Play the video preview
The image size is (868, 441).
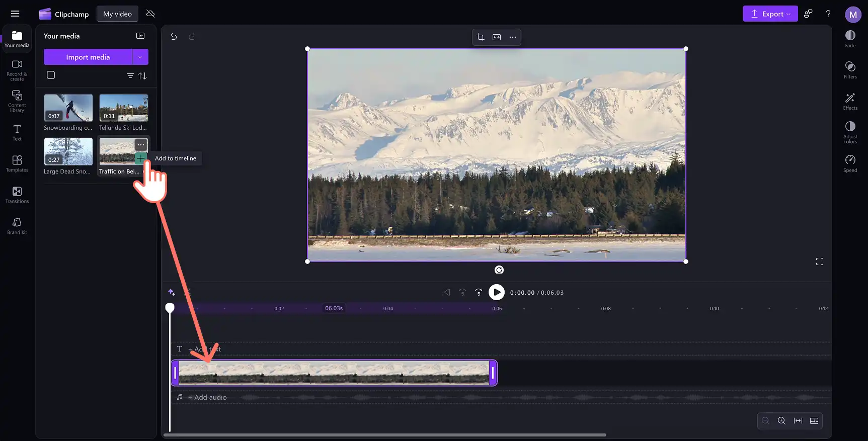coord(497,292)
